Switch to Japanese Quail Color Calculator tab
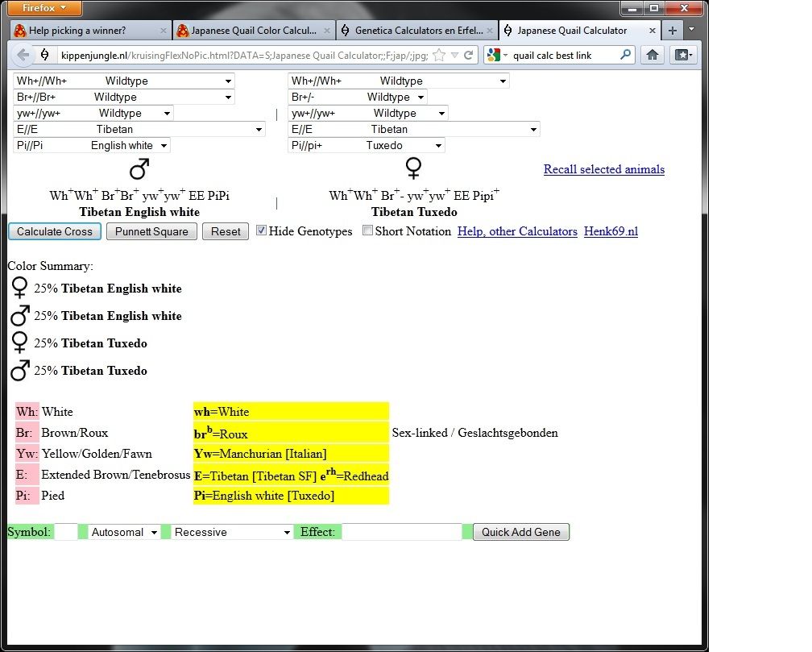Image resolution: width=812 pixels, height=652 pixels. 246,31
